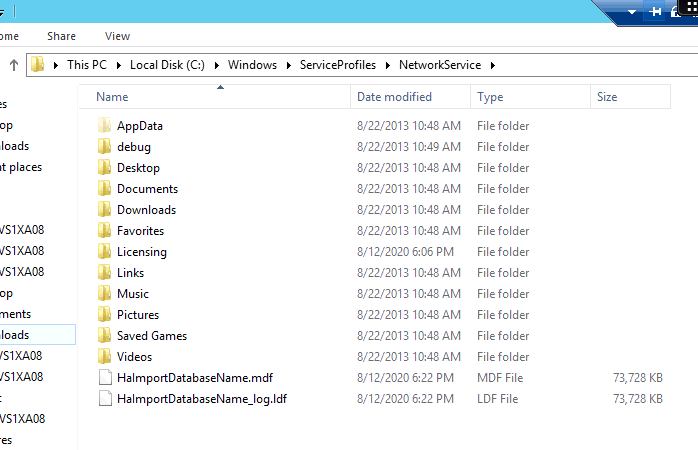Select the Favorites folder icon

(x=105, y=231)
